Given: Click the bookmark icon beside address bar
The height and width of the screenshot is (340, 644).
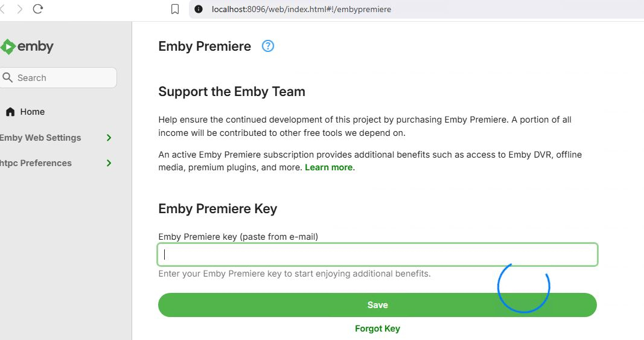Looking at the screenshot, I should tap(175, 9).
